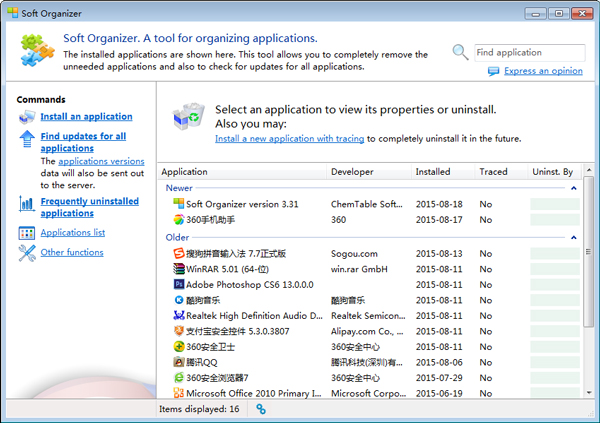Click the Applications list grid icon

click(27, 233)
